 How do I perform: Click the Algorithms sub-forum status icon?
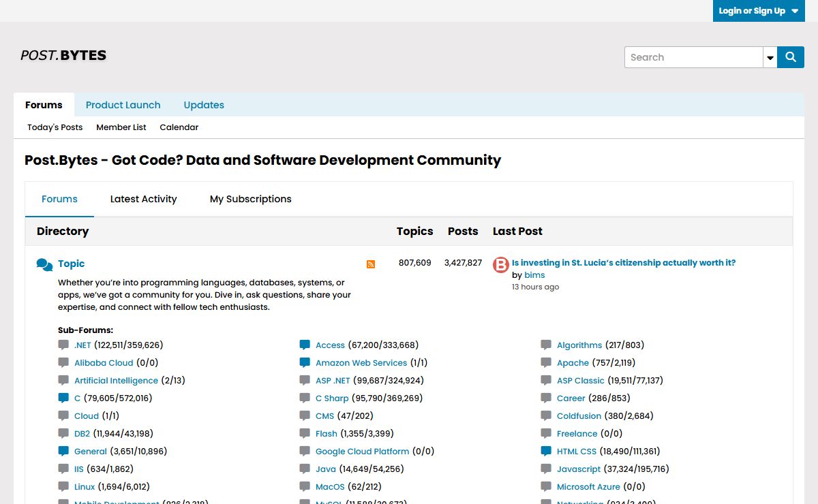546,345
